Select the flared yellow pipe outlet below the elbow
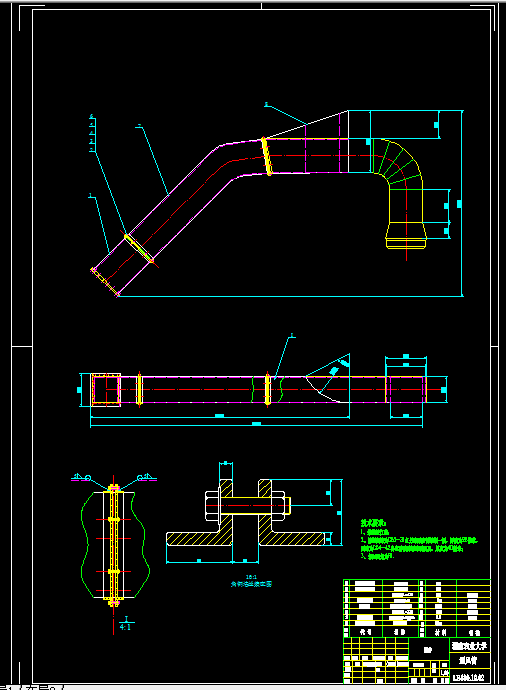This screenshot has width=506, height=690. coord(406,235)
